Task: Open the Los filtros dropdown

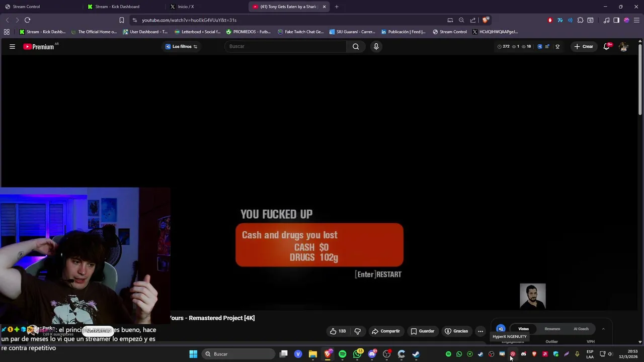Action: click(x=182, y=46)
